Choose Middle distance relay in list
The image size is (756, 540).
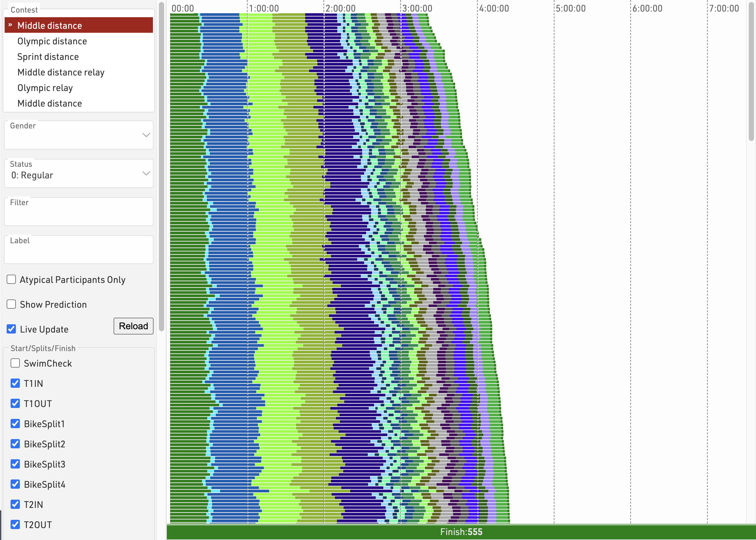[x=61, y=72]
